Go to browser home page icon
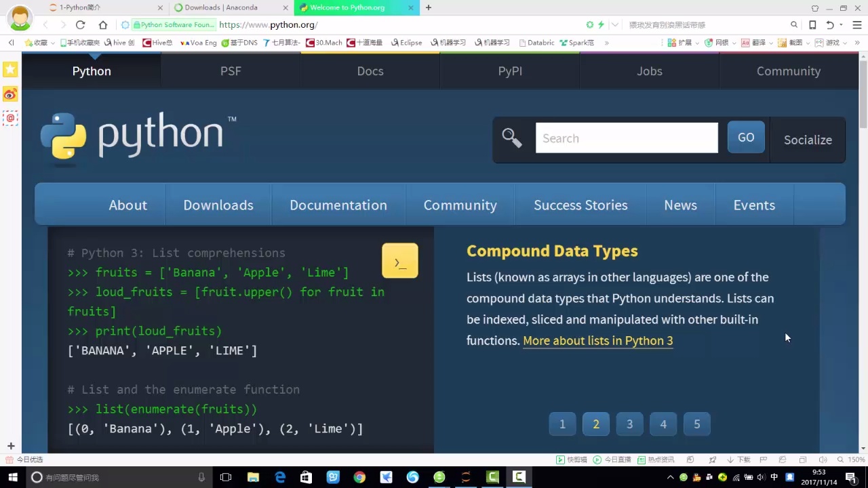868x488 pixels. [103, 25]
